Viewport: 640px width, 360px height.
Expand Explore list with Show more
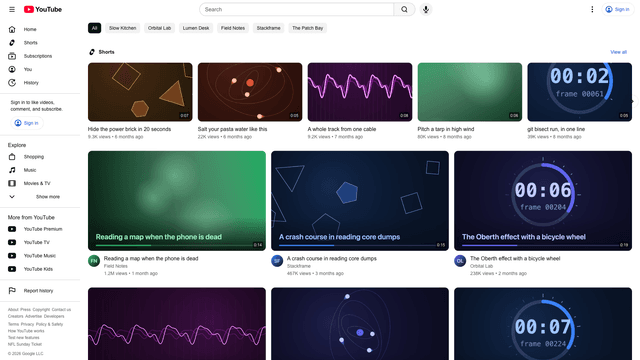pyautogui.click(x=40, y=197)
